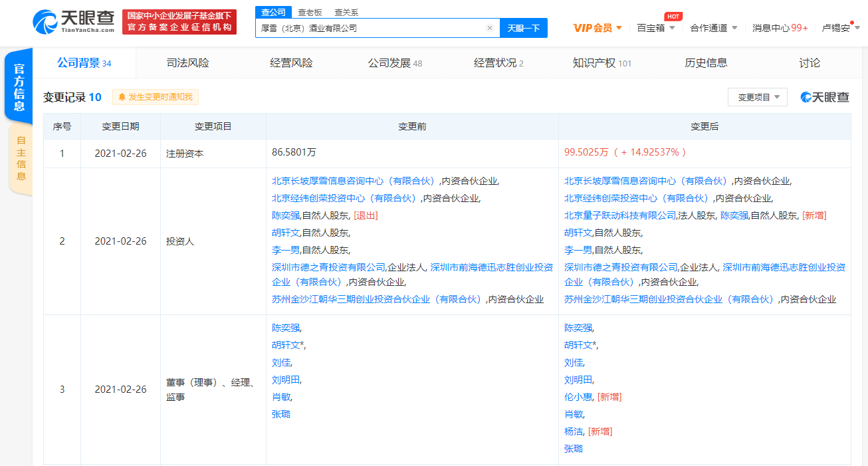Open 刘明田 link in 变更前 directors
Image resolution: width=868 pixels, height=466 pixels.
(285, 380)
